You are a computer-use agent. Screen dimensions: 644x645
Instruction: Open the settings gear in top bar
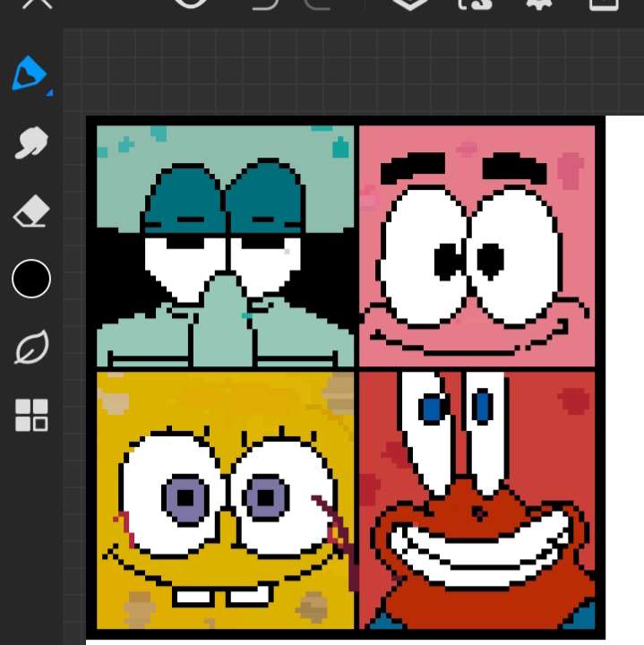point(537,4)
